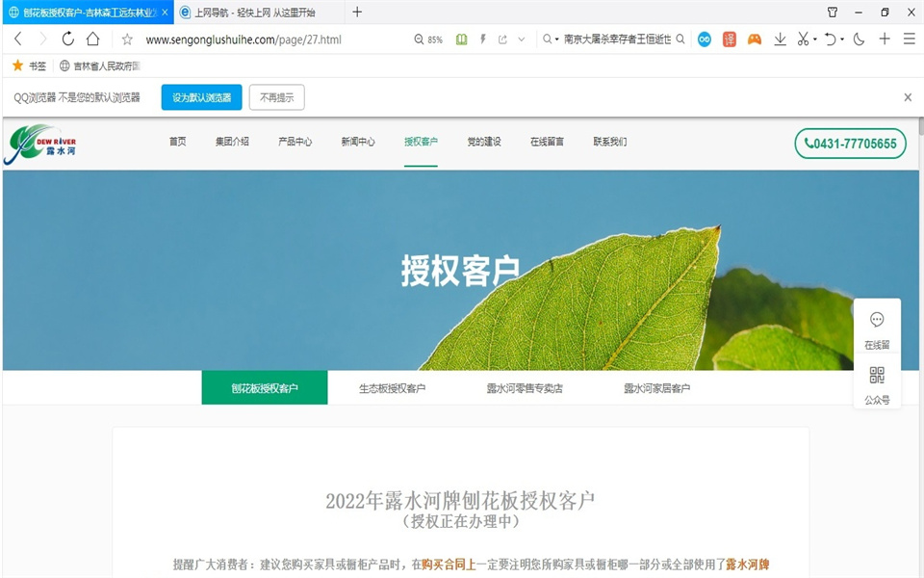
Task: Open the browser download manager icon
Action: (781, 39)
